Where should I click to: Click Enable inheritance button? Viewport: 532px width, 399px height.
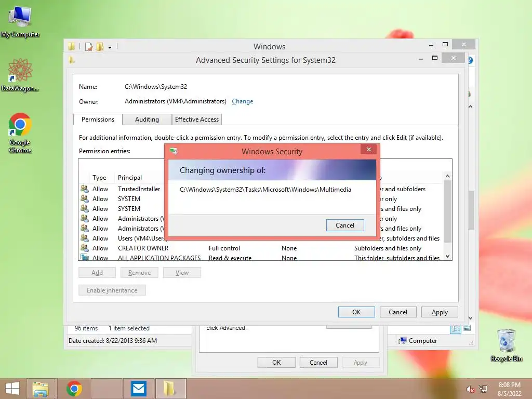pyautogui.click(x=112, y=290)
